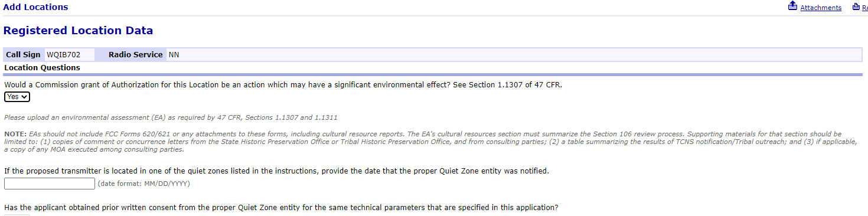Image resolution: width=868 pixels, height=216 pixels.
Task: Click the NOTE paragraph about EAs
Action: click(430, 142)
